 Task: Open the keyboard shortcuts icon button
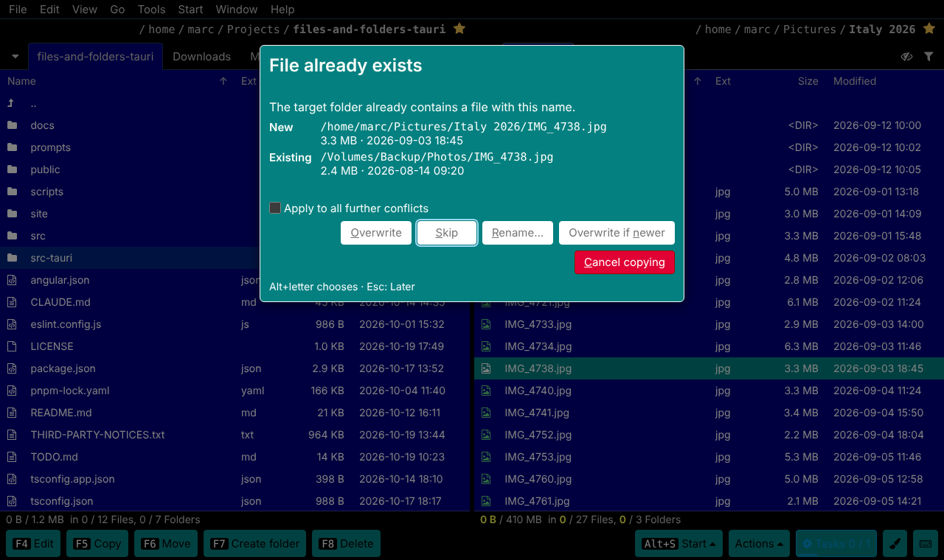point(925,544)
